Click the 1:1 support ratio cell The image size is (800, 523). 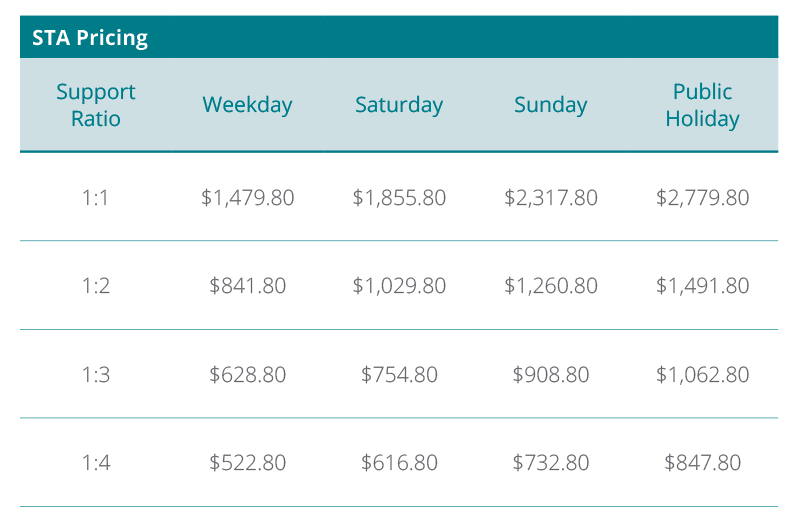click(x=95, y=198)
